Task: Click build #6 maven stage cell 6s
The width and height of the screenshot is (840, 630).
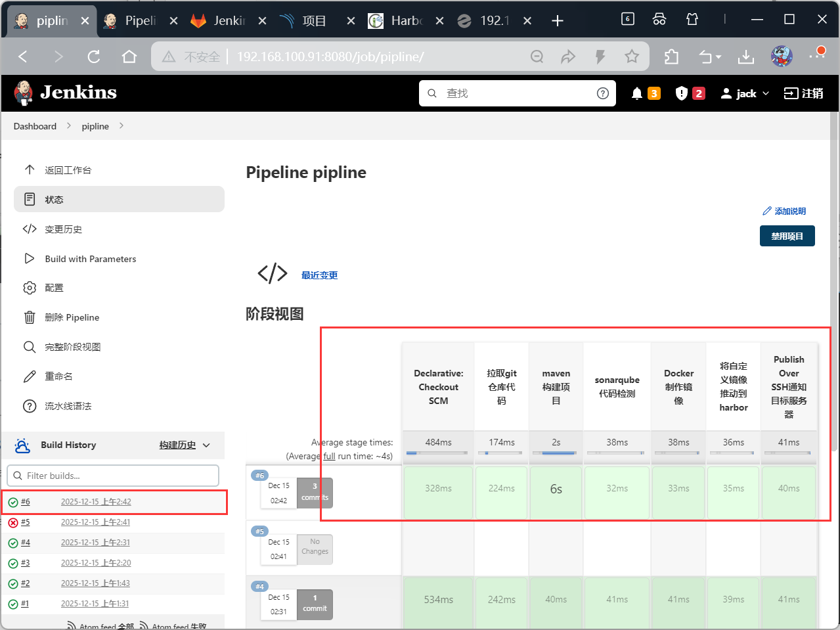Action: tap(556, 493)
